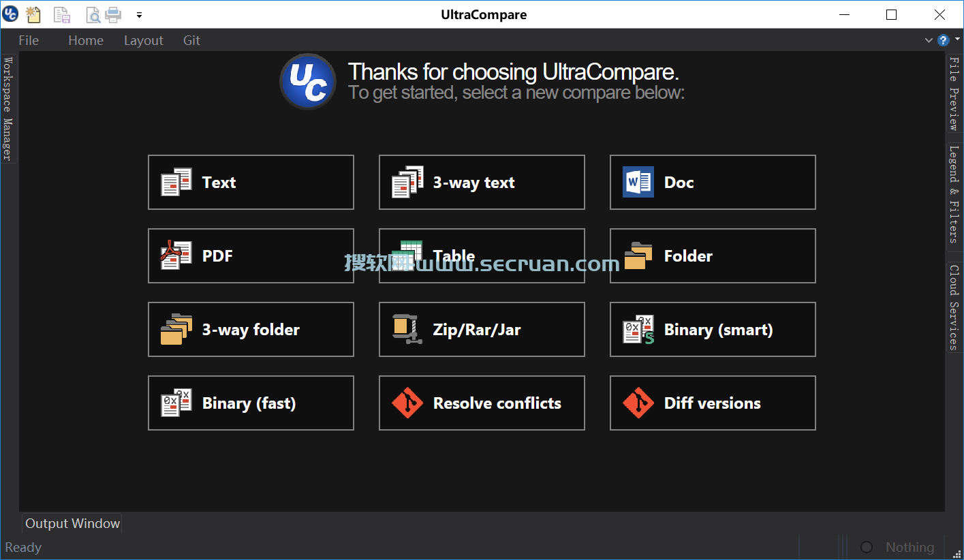The height and width of the screenshot is (560, 964).
Task: Click the Nothing status indicator
Action: coord(909,547)
